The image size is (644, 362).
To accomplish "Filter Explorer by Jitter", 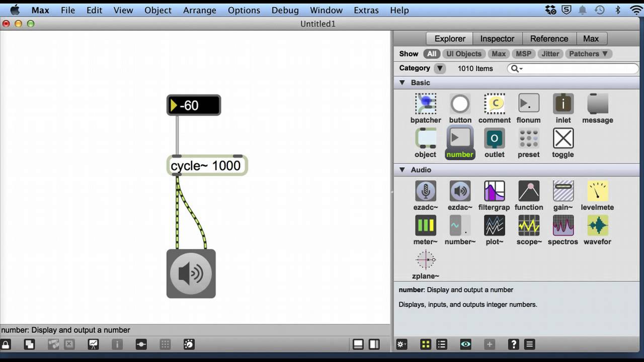I will tap(550, 54).
